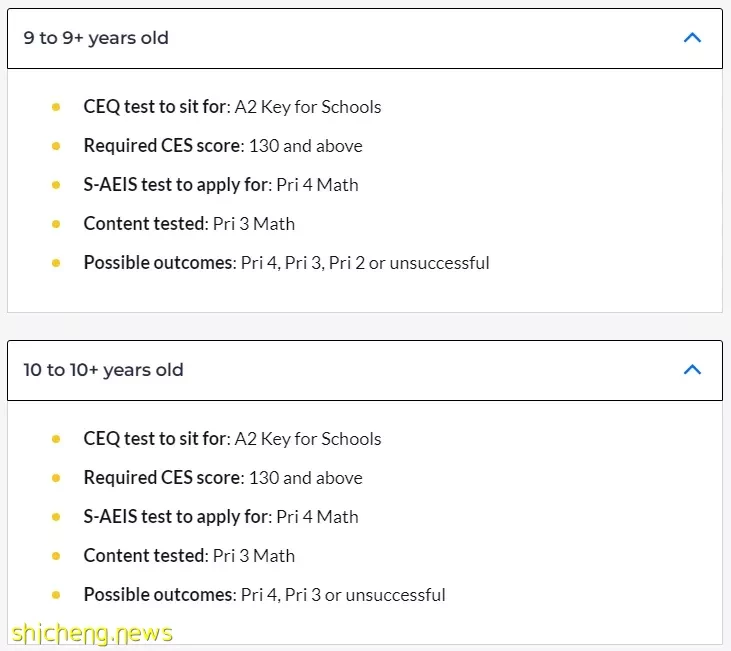
Task: Click the '9 to 9+ years old' accordion header
Action: (365, 38)
